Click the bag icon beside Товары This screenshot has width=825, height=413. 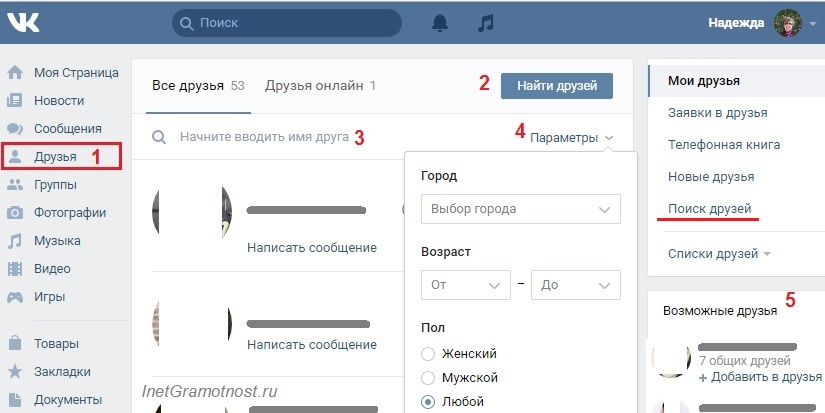pyautogui.click(x=15, y=344)
